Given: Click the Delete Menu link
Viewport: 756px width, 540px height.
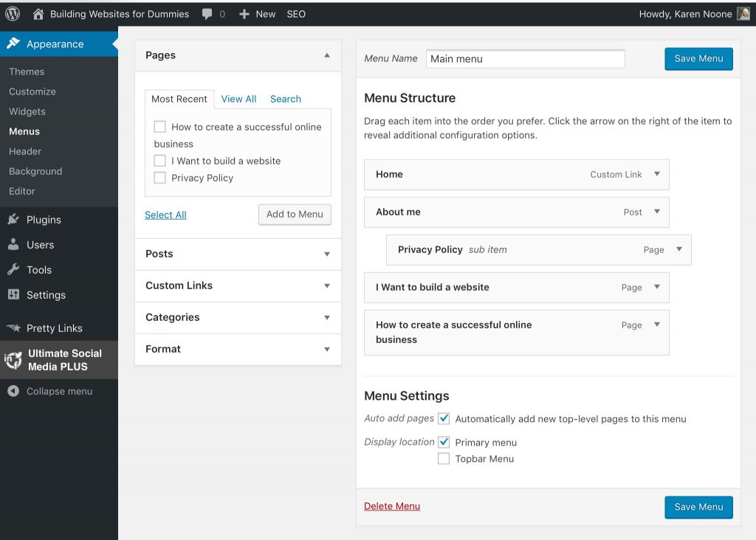Looking at the screenshot, I should pyautogui.click(x=392, y=506).
